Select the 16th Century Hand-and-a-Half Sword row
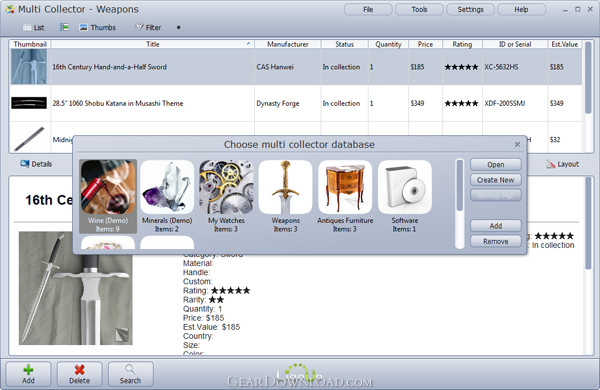The width and height of the screenshot is (600, 390). [x=295, y=67]
